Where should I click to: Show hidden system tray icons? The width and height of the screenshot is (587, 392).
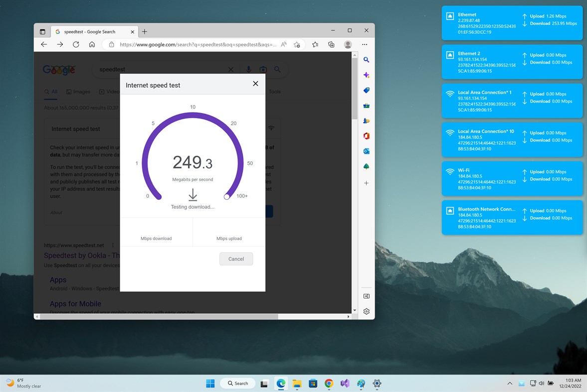pyautogui.click(x=510, y=384)
